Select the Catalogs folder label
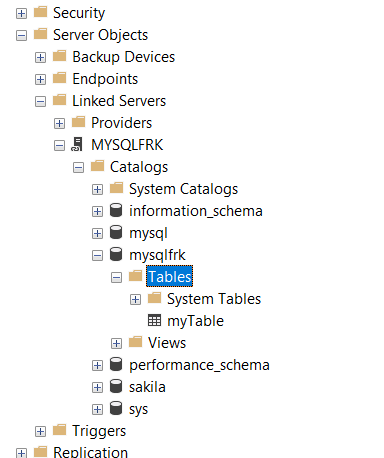This screenshot has height=458, width=384. [x=139, y=167]
